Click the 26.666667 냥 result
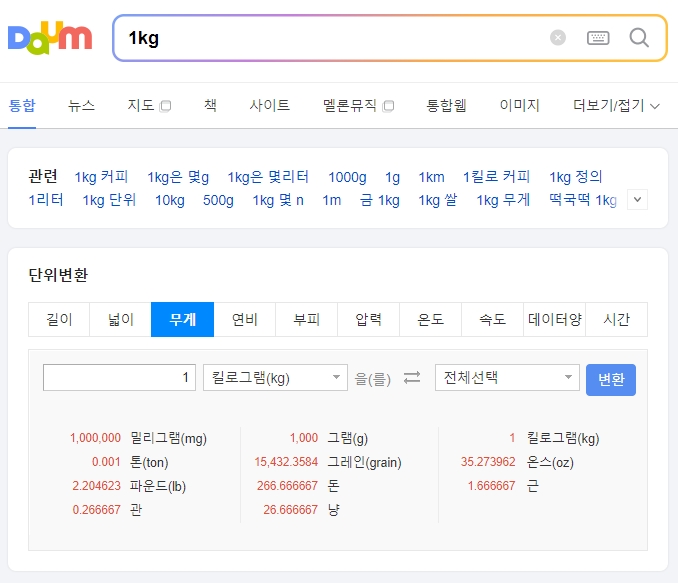Viewport: 678px width, 583px height. tap(301, 509)
